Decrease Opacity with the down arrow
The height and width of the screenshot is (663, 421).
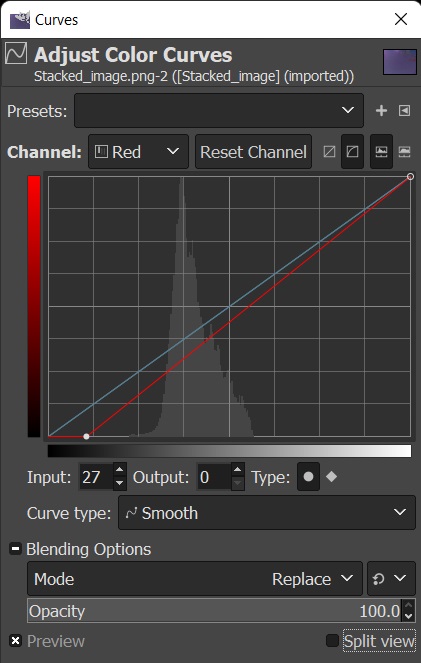408,616
